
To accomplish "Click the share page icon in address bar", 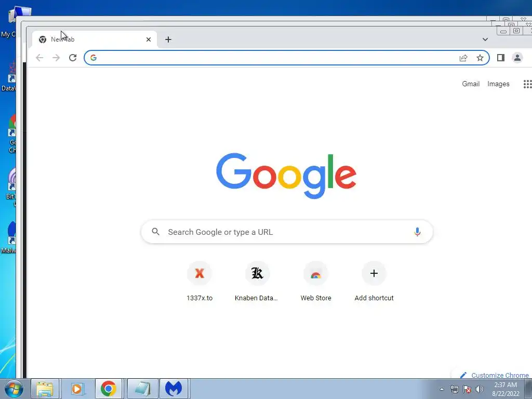I will pos(463,58).
